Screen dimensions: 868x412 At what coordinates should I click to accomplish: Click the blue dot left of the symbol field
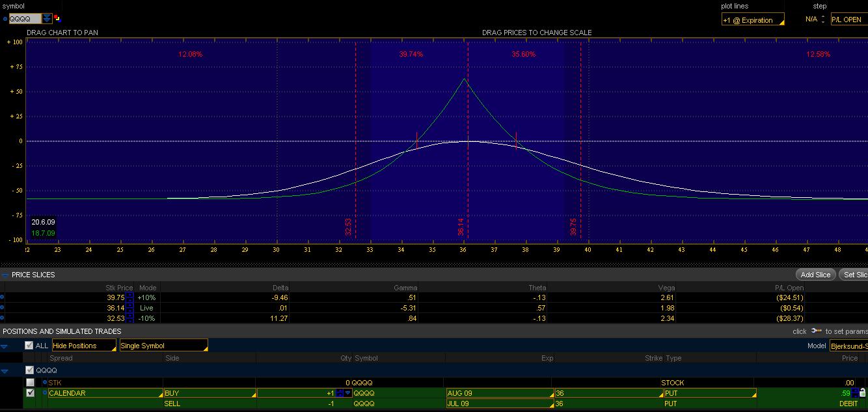click(x=5, y=19)
